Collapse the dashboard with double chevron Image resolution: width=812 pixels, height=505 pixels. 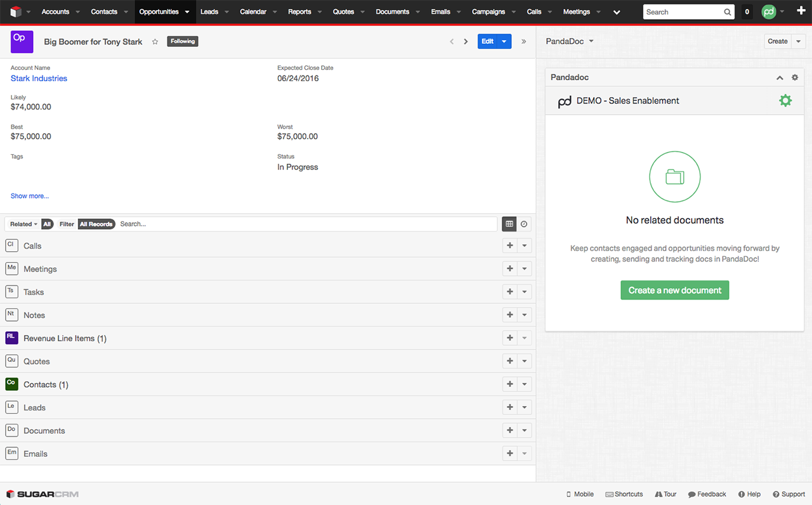click(x=523, y=41)
